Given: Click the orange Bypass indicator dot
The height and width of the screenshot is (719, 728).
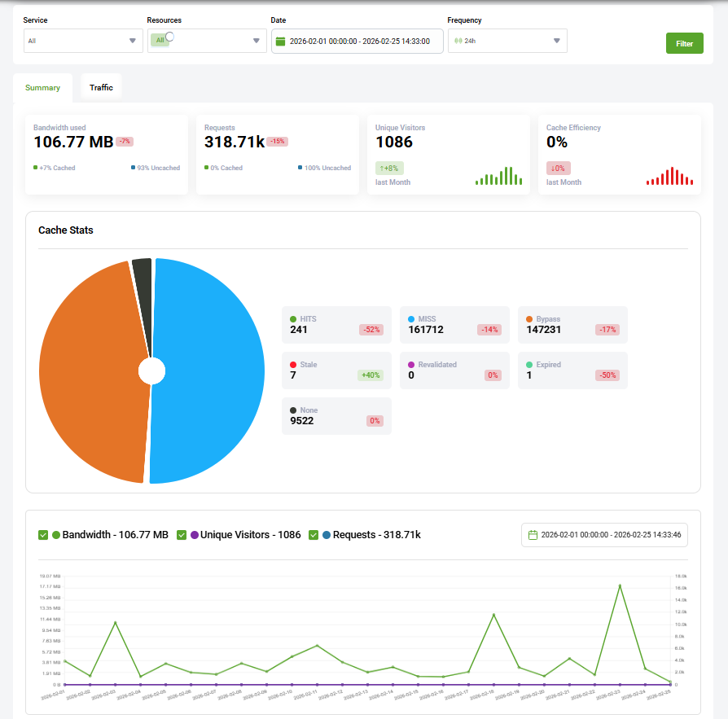Looking at the screenshot, I should coord(529,319).
